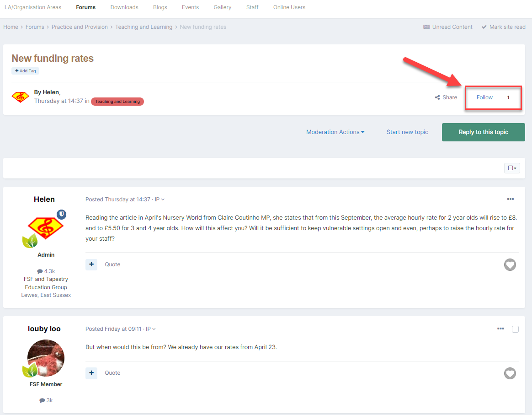The image size is (532, 415).
Task: Go to Forums in the breadcrumb
Action: (x=35, y=27)
